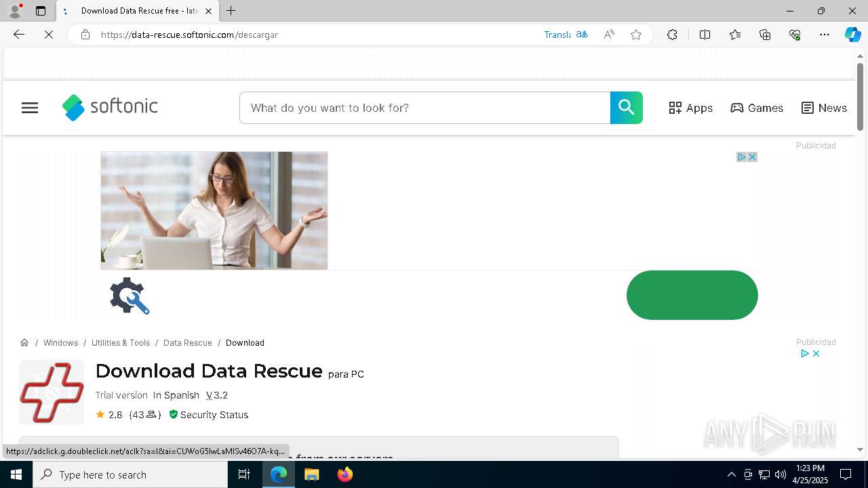Viewport: 868px width, 488px height.
Task: Close the Download Data Rescue tab
Action: (x=208, y=11)
